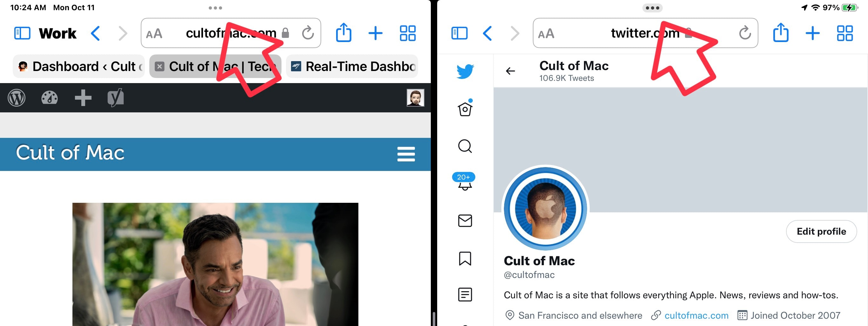Open multitasking dots above Twitter window
The height and width of the screenshot is (326, 868).
[x=652, y=8]
